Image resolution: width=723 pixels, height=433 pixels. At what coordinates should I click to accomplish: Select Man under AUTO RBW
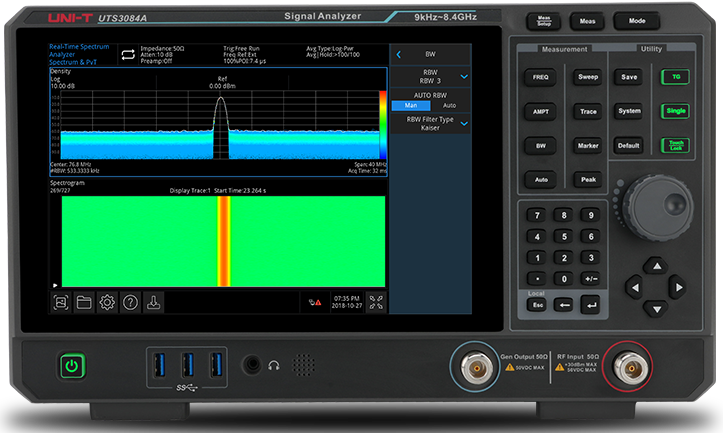point(411,106)
